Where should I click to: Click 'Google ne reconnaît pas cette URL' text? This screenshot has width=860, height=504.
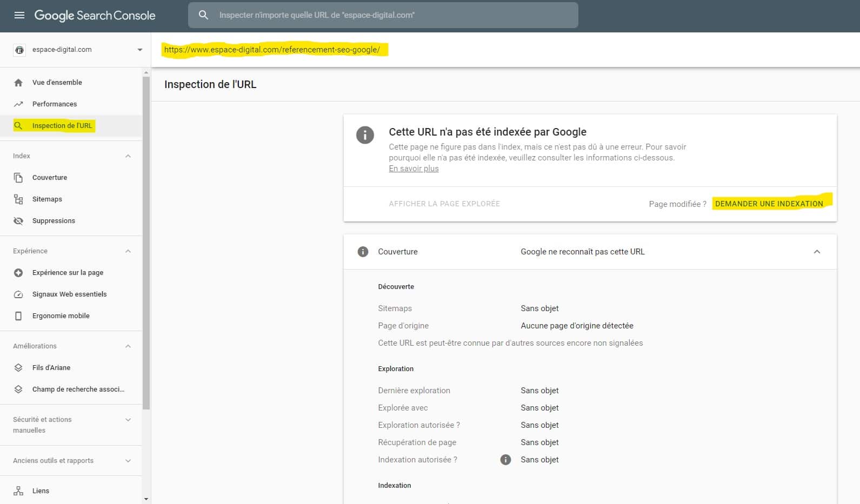point(583,252)
